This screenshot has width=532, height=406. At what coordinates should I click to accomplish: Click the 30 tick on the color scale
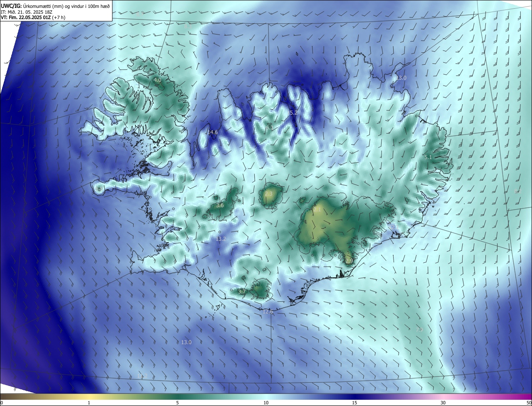tap(443, 403)
